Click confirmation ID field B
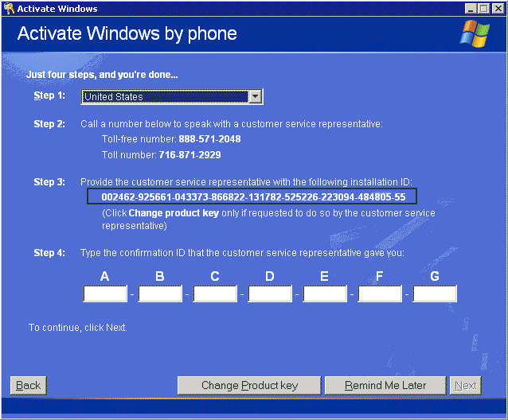Screen dimensions: 508x420 [160, 294]
